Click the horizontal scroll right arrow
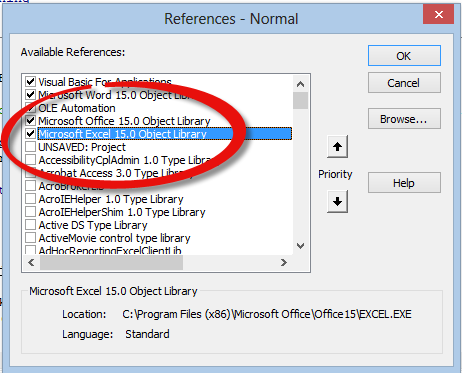Viewport: 462px width, 373px height. 284,263
